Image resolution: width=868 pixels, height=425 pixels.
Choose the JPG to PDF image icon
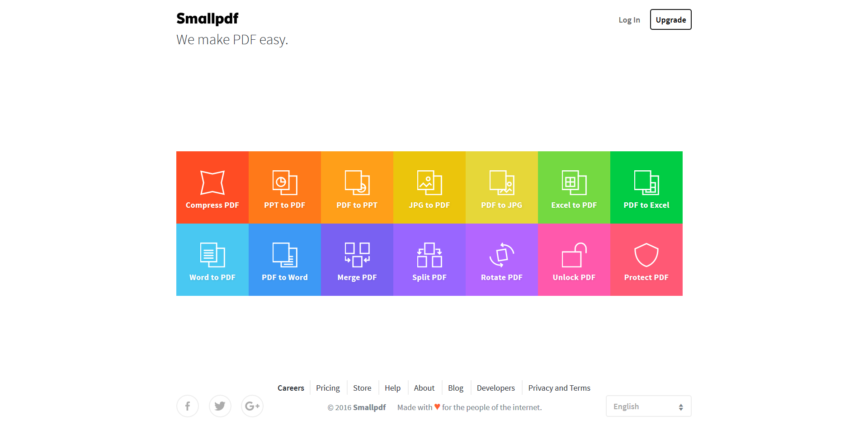pos(429,182)
